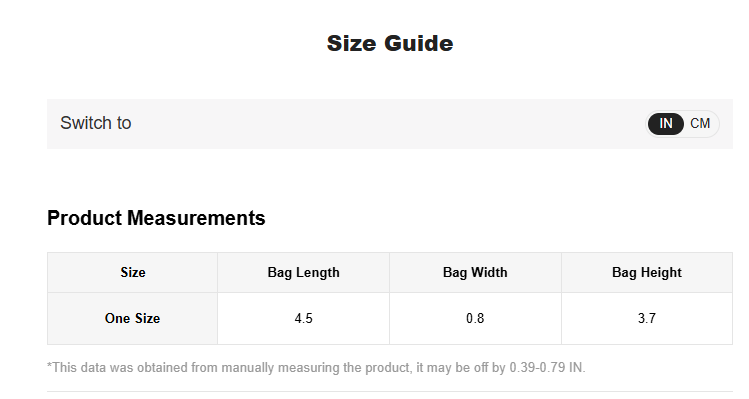
Task: Select the Bag Height column header
Action: 647,272
